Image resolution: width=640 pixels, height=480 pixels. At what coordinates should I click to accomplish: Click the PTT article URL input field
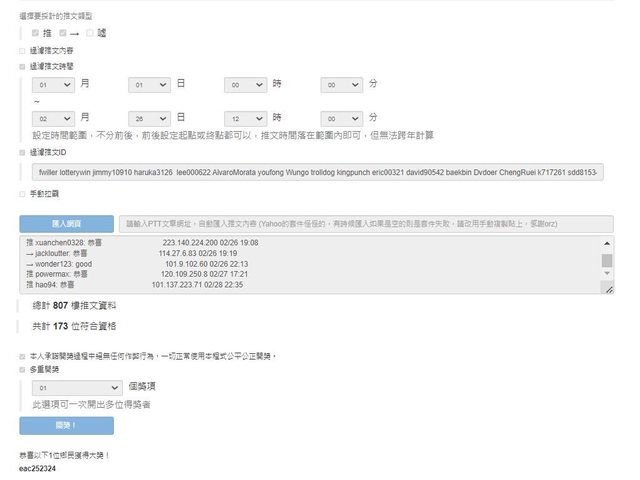coord(366,223)
